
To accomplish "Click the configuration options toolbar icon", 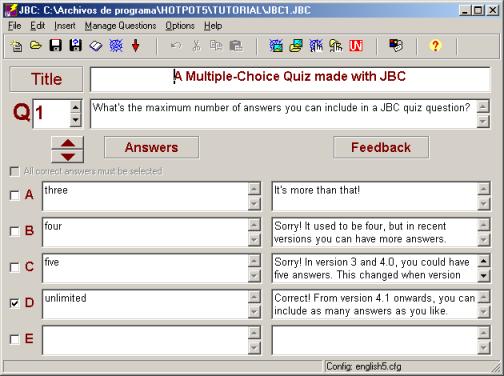I will (x=396, y=45).
